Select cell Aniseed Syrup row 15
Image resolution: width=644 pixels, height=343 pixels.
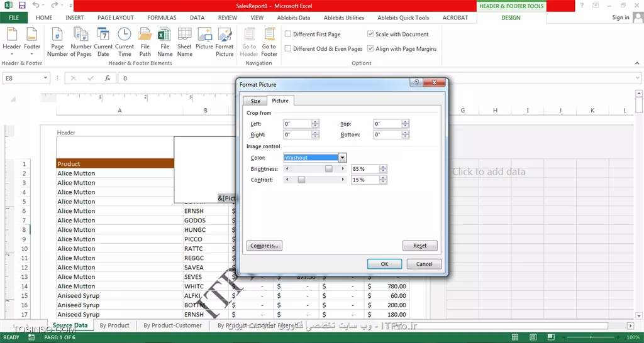tap(119, 296)
